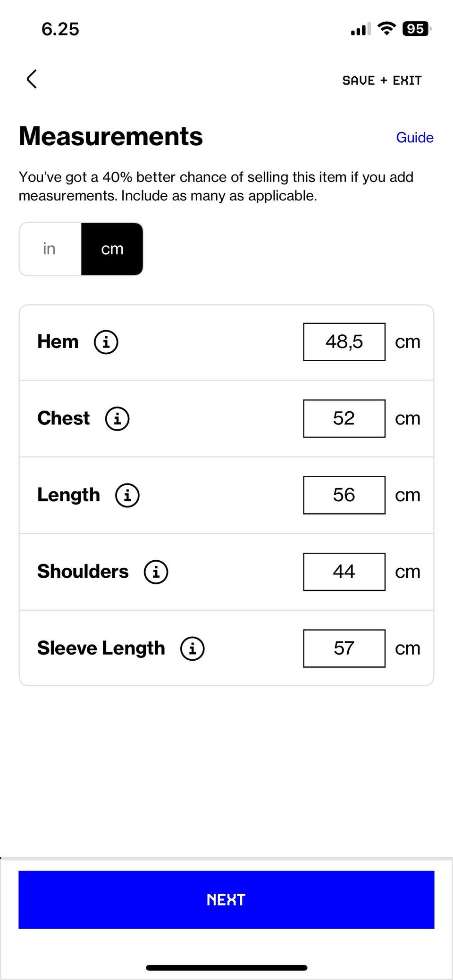This screenshot has height=980, width=453.
Task: Tap the battery indicator icon
Action: tap(416, 29)
